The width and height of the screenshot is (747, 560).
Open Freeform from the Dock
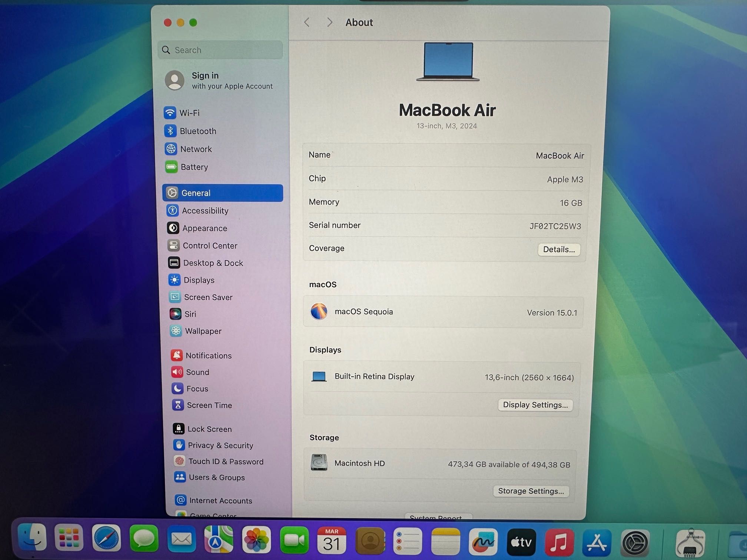483,542
